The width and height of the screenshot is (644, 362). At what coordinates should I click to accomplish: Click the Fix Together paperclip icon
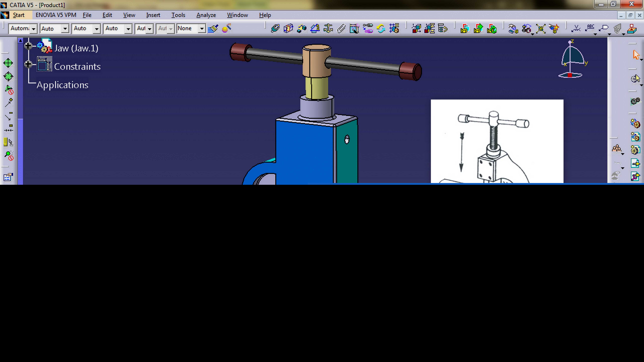341,29
